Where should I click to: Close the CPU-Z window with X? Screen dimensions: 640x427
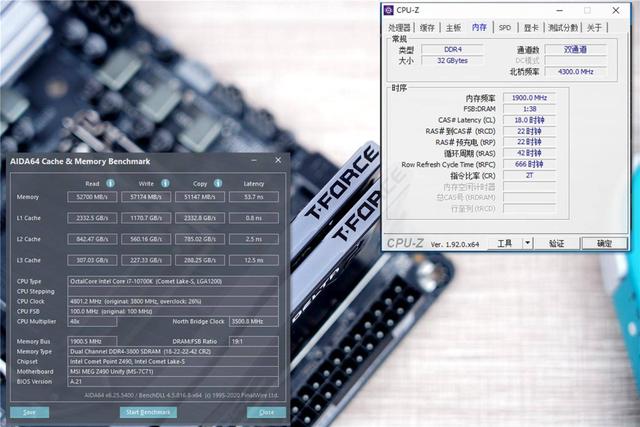(616, 11)
